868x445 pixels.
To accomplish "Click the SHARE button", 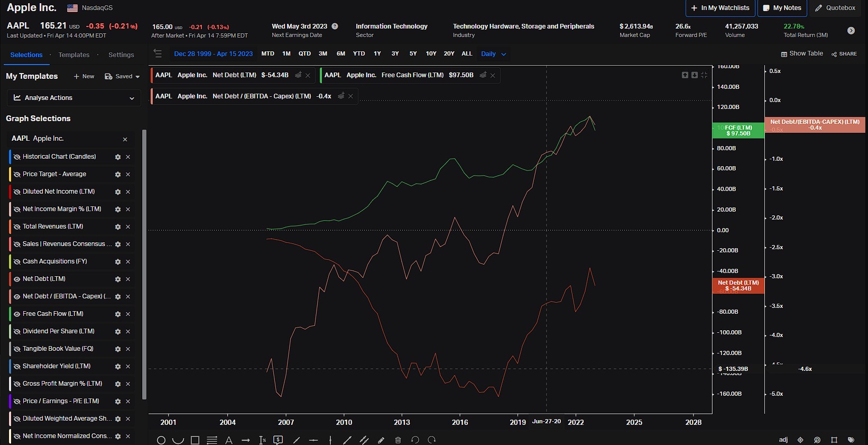I will tap(844, 54).
